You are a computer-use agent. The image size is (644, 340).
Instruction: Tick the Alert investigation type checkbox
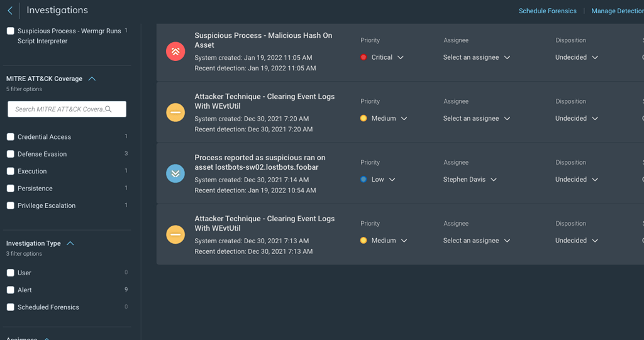[11, 290]
